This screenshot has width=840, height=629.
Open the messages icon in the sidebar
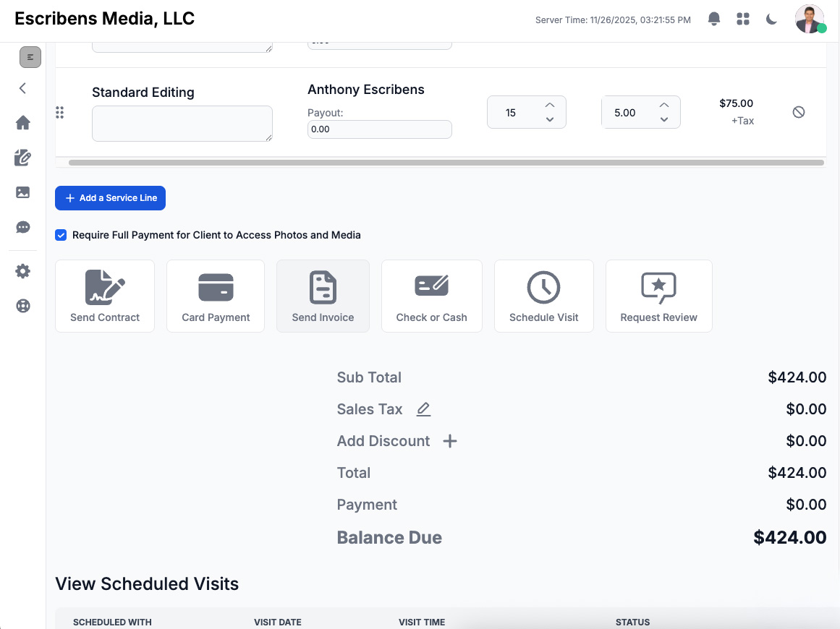pyautogui.click(x=22, y=227)
